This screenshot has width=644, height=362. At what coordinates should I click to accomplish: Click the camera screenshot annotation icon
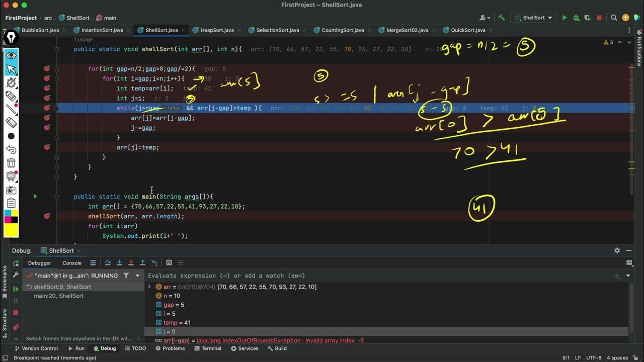point(11,190)
